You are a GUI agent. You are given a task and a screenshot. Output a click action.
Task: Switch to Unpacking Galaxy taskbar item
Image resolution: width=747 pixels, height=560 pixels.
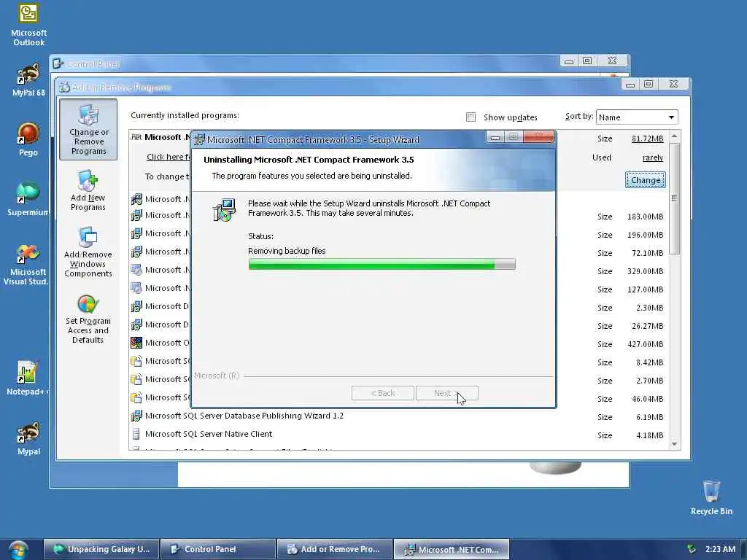click(101, 549)
